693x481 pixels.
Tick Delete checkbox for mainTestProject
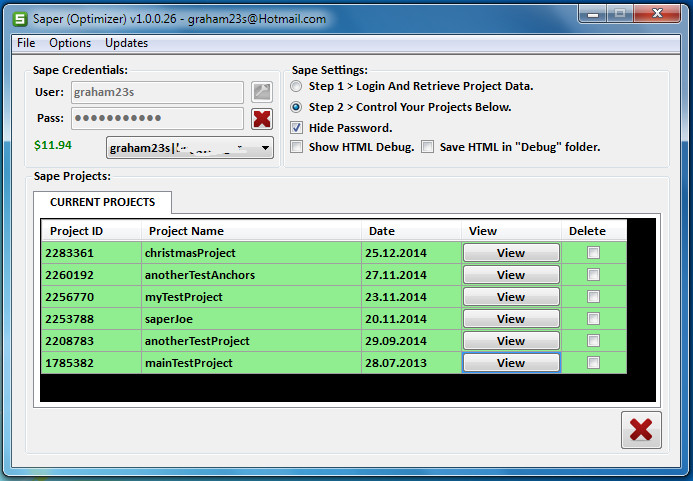(x=593, y=363)
